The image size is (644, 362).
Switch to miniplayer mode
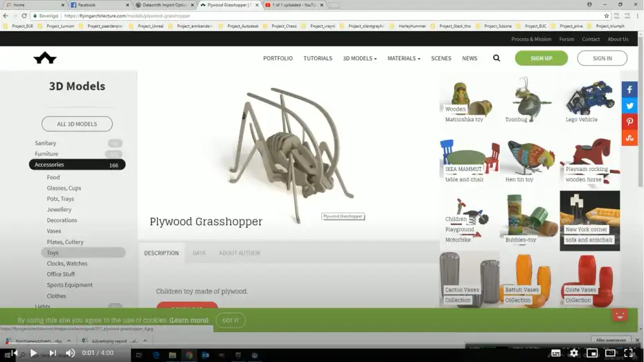click(592, 353)
